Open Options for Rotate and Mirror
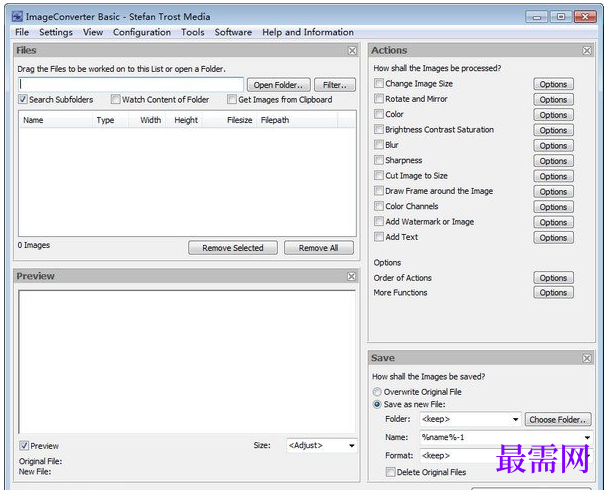The height and width of the screenshot is (490, 608). point(553,100)
